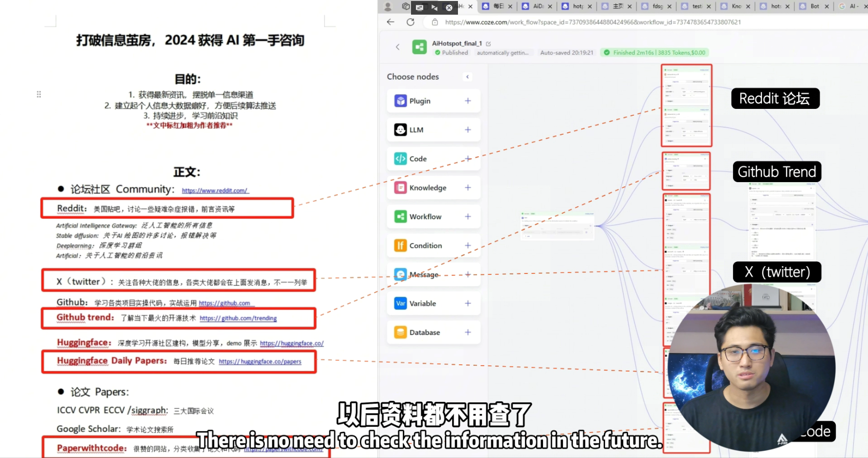This screenshot has height=458, width=868.
Task: Click the Condition node icon
Action: coord(400,246)
